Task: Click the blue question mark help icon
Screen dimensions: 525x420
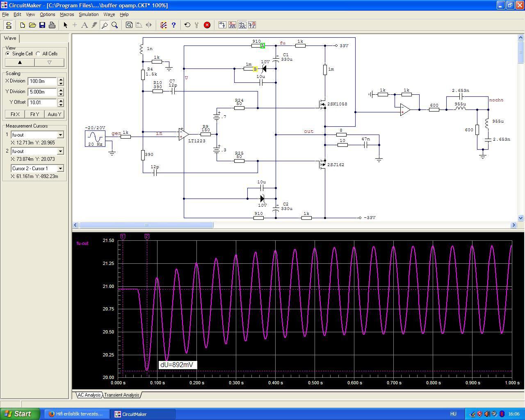Action: pyautogui.click(x=173, y=25)
